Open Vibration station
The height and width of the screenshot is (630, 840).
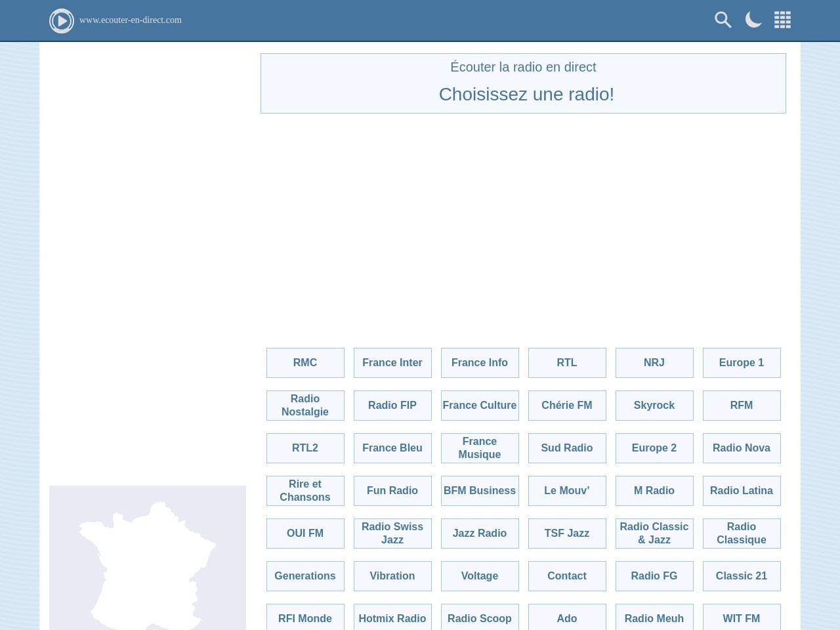pos(392,576)
